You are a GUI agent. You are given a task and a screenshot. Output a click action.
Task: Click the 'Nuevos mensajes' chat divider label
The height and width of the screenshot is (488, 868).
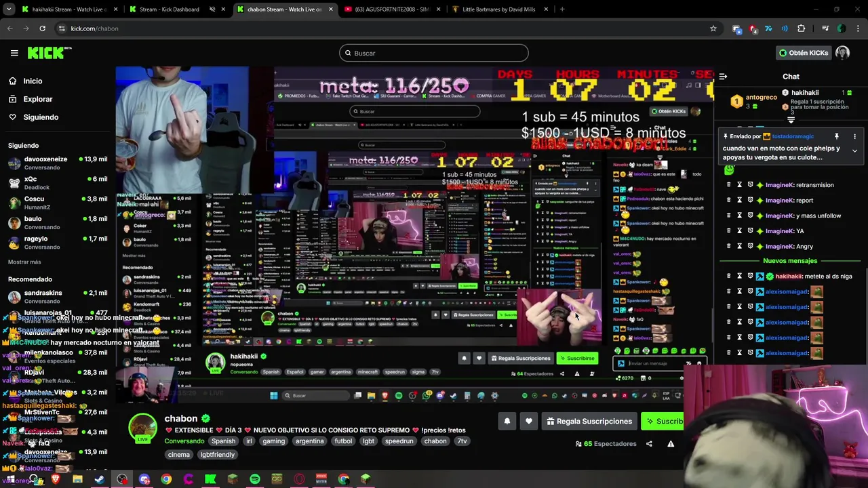pos(790,261)
